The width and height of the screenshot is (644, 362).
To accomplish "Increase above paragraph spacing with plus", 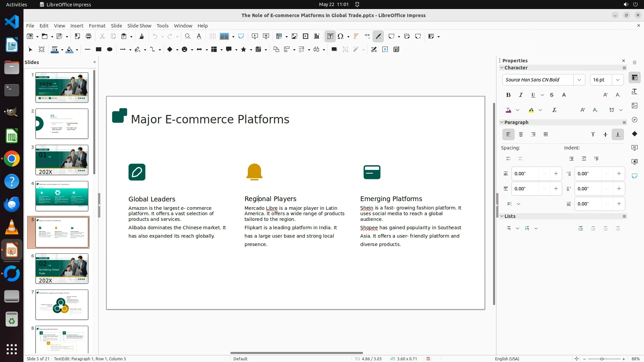I will pos(556,174).
